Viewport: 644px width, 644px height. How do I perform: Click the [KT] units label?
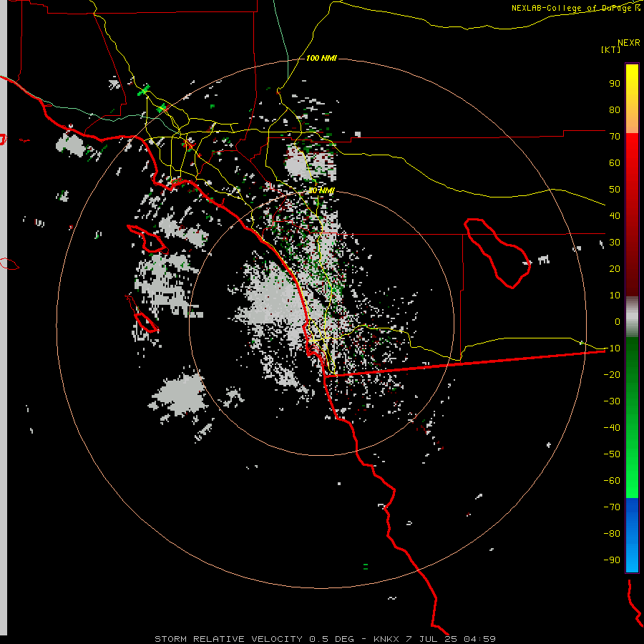[610, 49]
